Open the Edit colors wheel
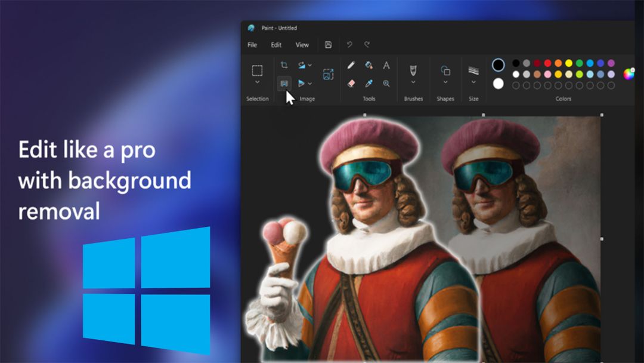The width and height of the screenshot is (644, 363). [628, 75]
